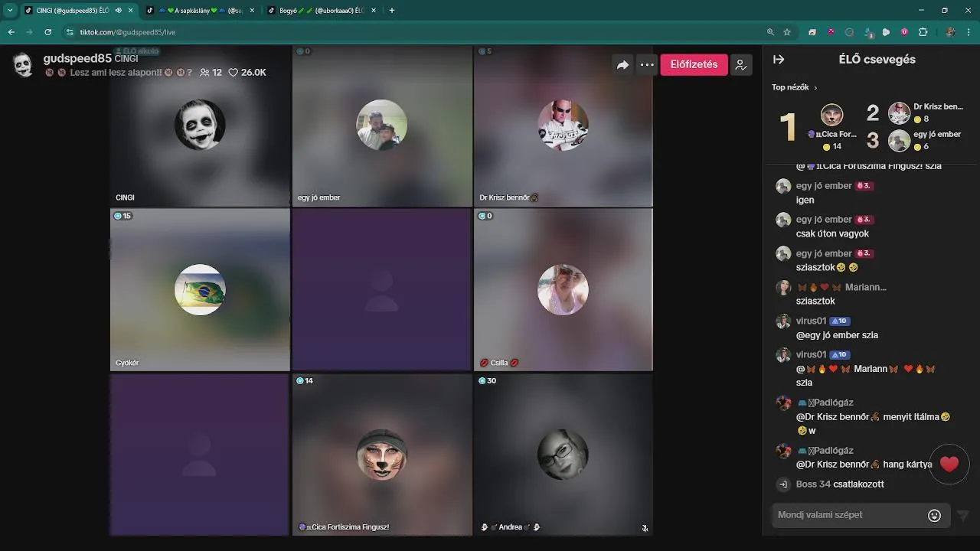Expand the Top nézők chevron
The height and width of the screenshot is (551, 980).
click(x=815, y=88)
